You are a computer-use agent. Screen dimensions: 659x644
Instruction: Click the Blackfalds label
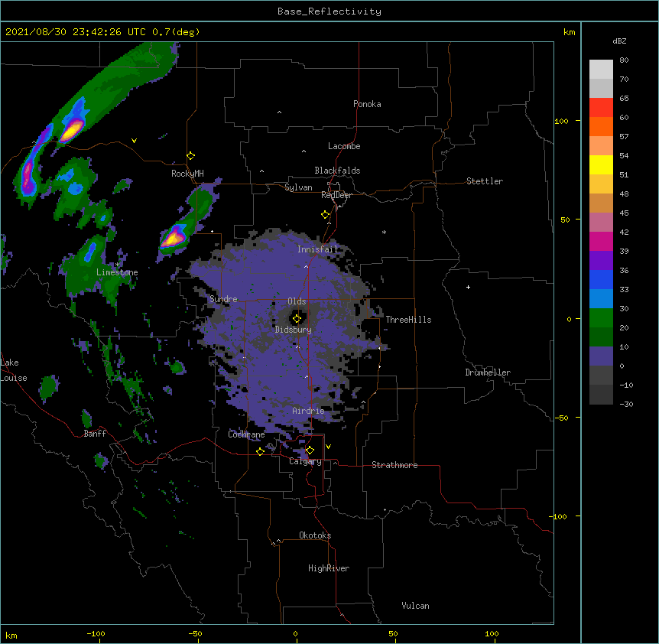tap(337, 171)
